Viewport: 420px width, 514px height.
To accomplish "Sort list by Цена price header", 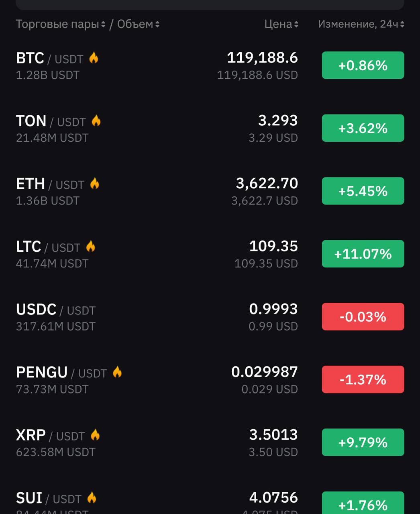I will point(281,24).
